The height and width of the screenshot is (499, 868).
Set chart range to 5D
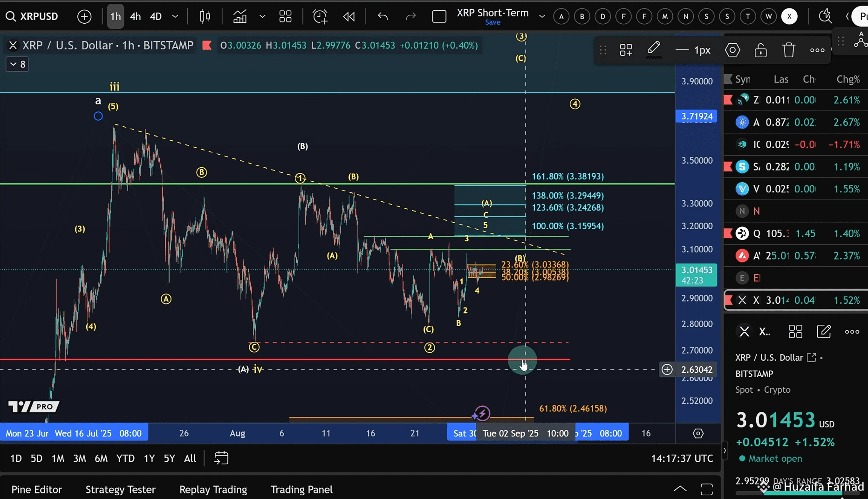pos(36,458)
